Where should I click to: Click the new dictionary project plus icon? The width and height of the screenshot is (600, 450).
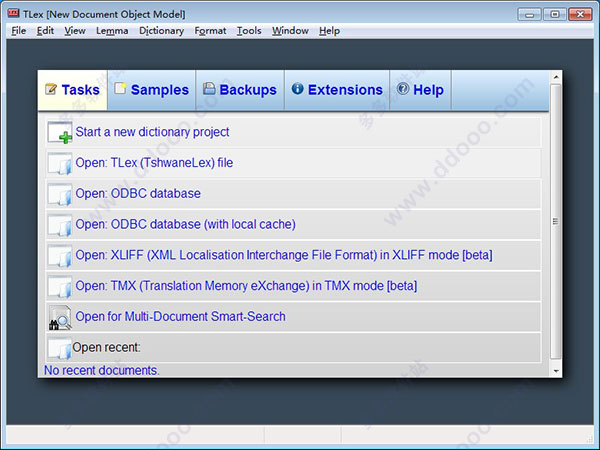pyautogui.click(x=60, y=132)
